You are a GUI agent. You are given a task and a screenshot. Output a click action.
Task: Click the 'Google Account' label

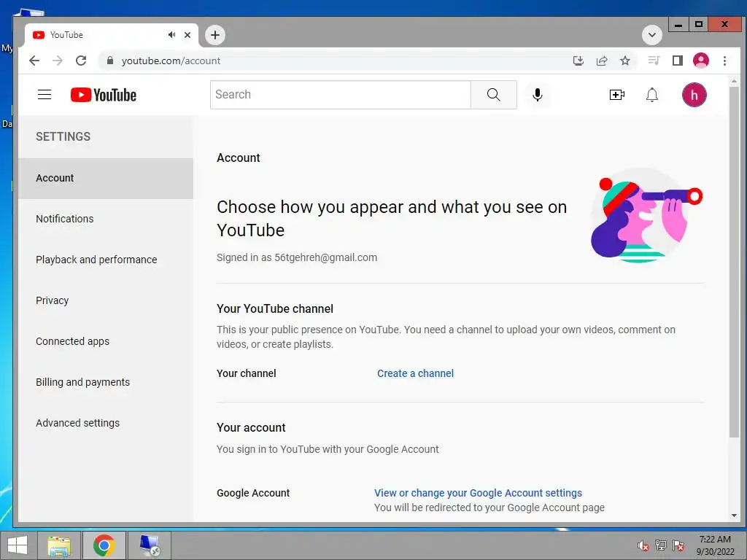pyautogui.click(x=253, y=493)
